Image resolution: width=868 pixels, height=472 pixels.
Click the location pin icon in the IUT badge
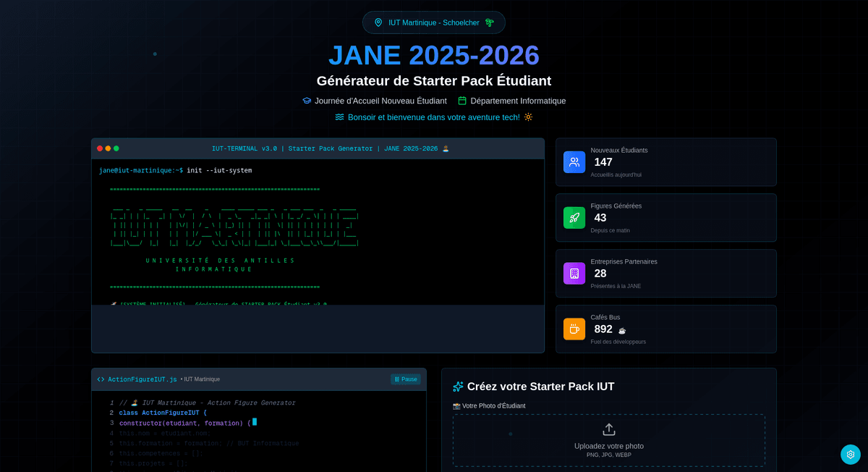click(x=378, y=22)
